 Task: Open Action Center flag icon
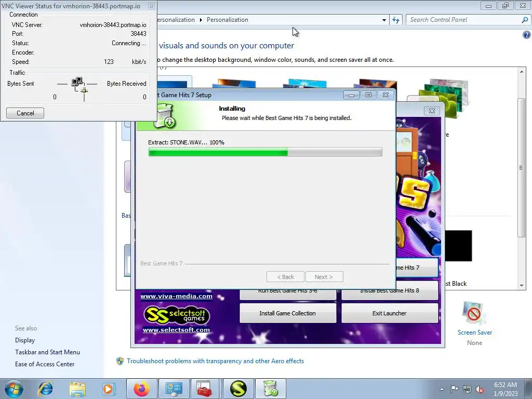[x=454, y=389]
